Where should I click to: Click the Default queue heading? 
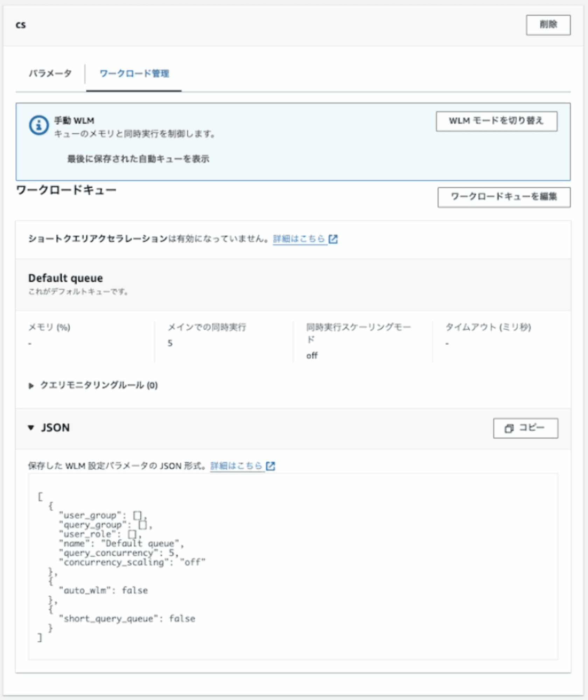pos(65,278)
